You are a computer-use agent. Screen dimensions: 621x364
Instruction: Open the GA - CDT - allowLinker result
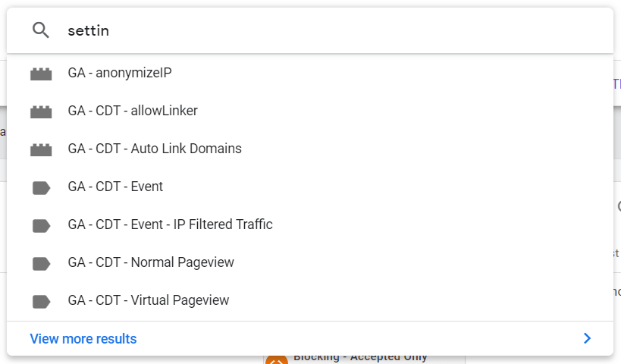click(x=310, y=111)
